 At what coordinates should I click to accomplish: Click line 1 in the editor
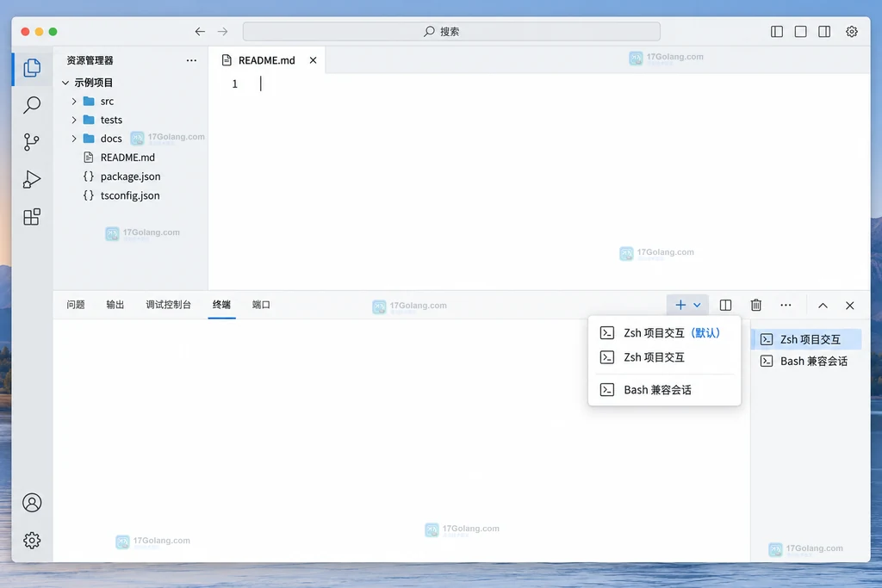(539, 84)
